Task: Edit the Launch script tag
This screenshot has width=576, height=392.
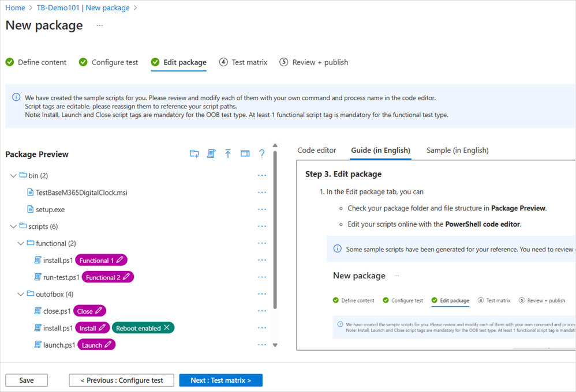Action: 108,344
